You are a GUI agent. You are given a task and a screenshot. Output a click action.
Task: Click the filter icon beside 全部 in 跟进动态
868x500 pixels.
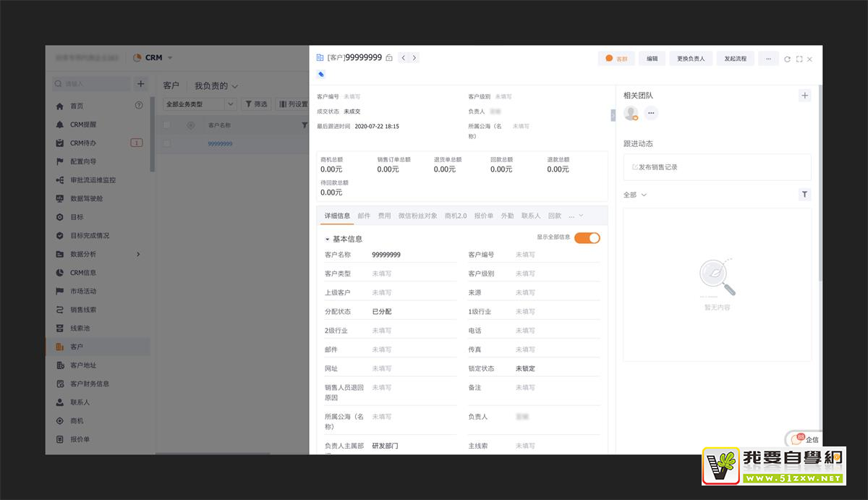(804, 195)
